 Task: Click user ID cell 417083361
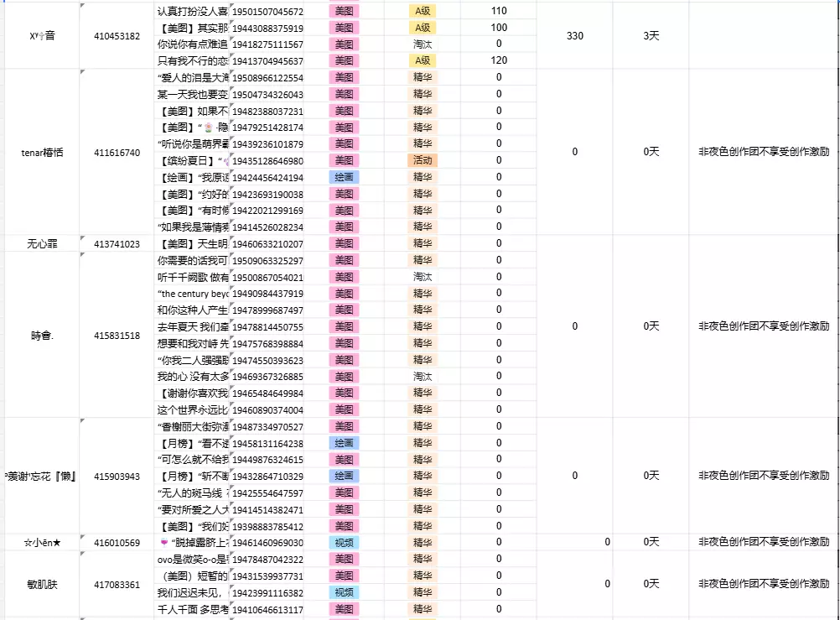coord(117,584)
